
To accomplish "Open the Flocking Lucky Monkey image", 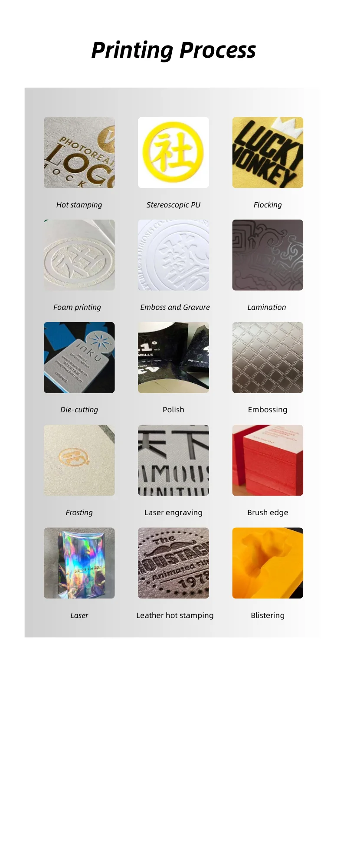I will click(268, 152).
